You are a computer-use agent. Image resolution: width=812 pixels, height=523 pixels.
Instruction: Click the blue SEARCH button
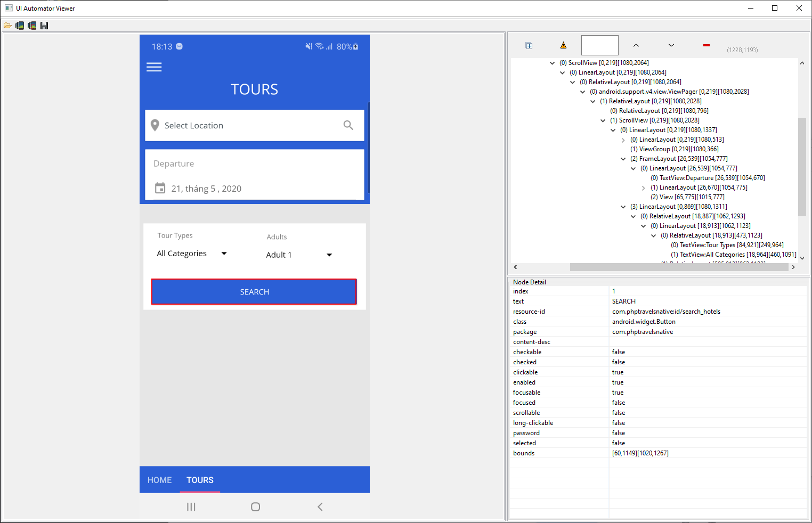[254, 292]
